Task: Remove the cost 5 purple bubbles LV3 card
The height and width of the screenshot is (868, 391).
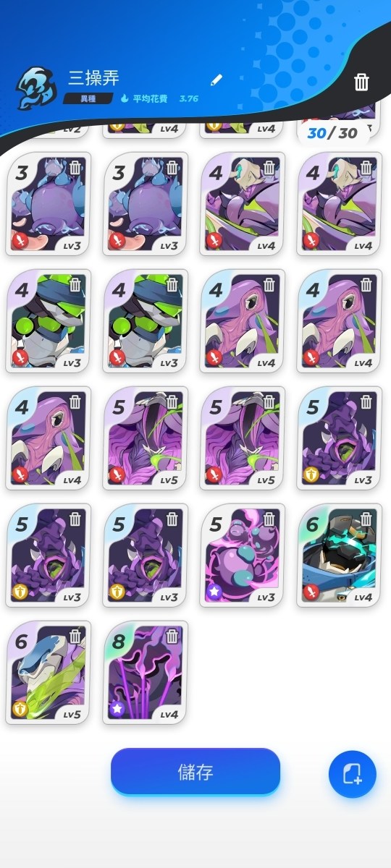Action: click(x=269, y=519)
